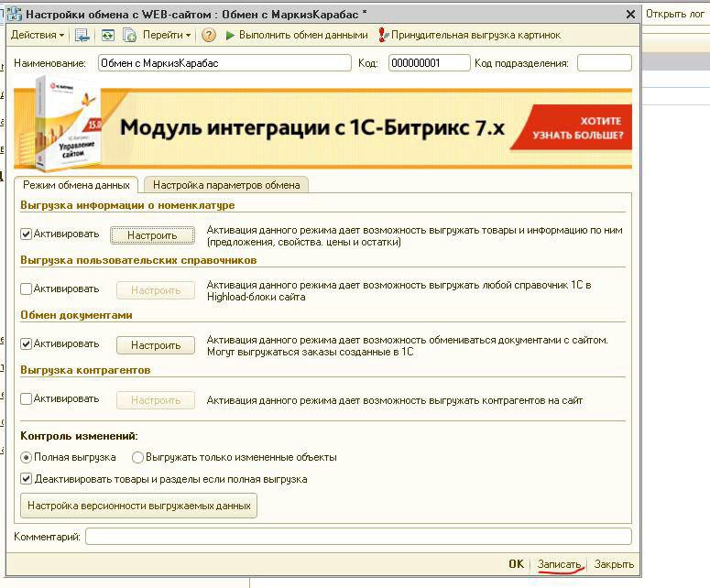Image resolution: width=710 pixels, height=588 pixels.
Task: Click the form icon in title bar
Action: point(15,15)
